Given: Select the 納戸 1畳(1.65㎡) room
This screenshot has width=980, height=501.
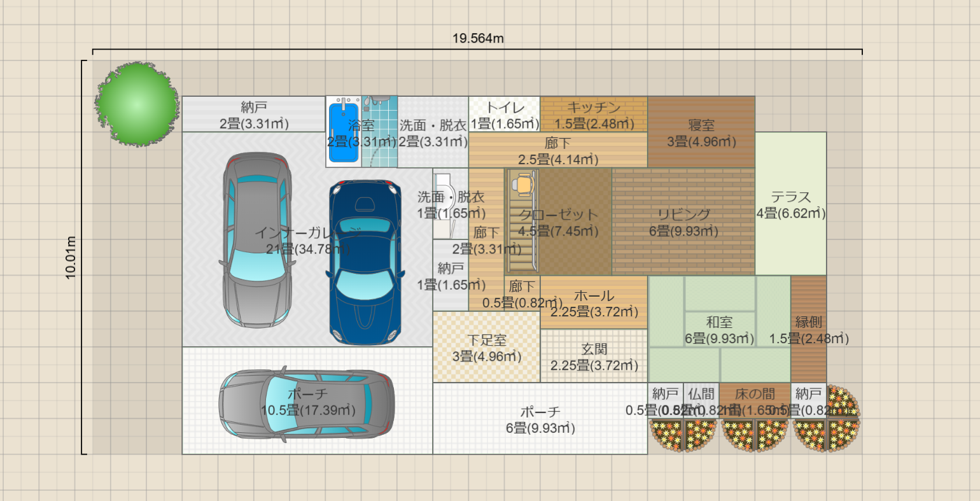Looking at the screenshot, I should tap(451, 275).
